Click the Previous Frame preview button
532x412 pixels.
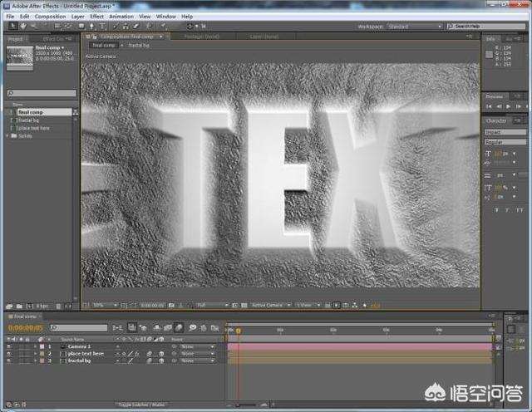[x=499, y=106]
